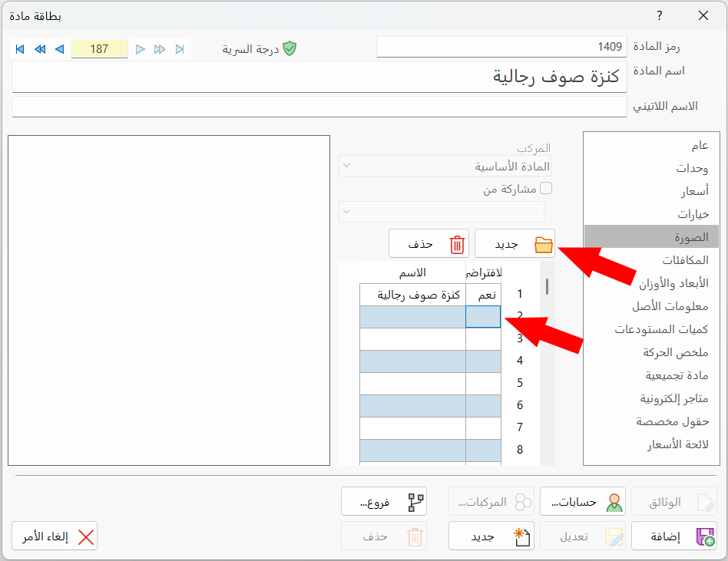Image resolution: width=728 pixels, height=561 pixels.
Task: Select the نعم cell in row 1
Action: click(483, 295)
